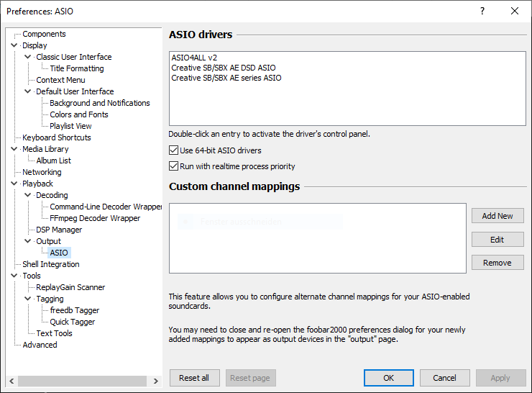Collapse the Tagging subtree

pos(28,299)
